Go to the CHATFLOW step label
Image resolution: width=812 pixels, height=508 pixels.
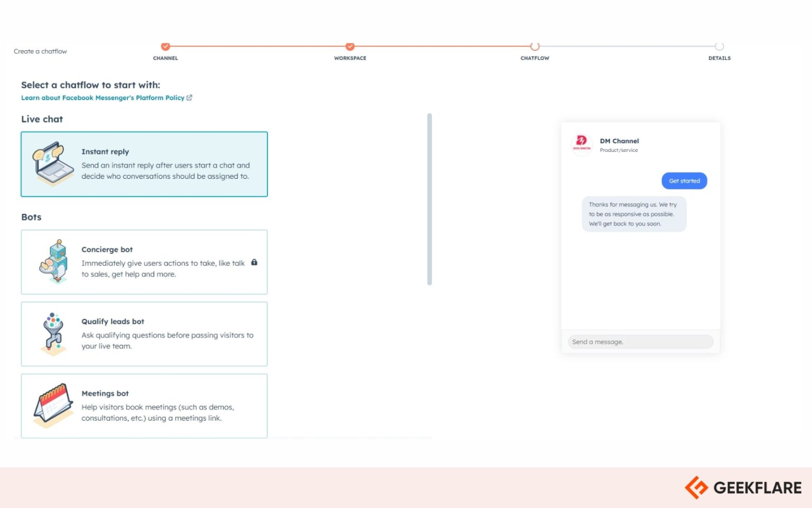pyautogui.click(x=535, y=58)
